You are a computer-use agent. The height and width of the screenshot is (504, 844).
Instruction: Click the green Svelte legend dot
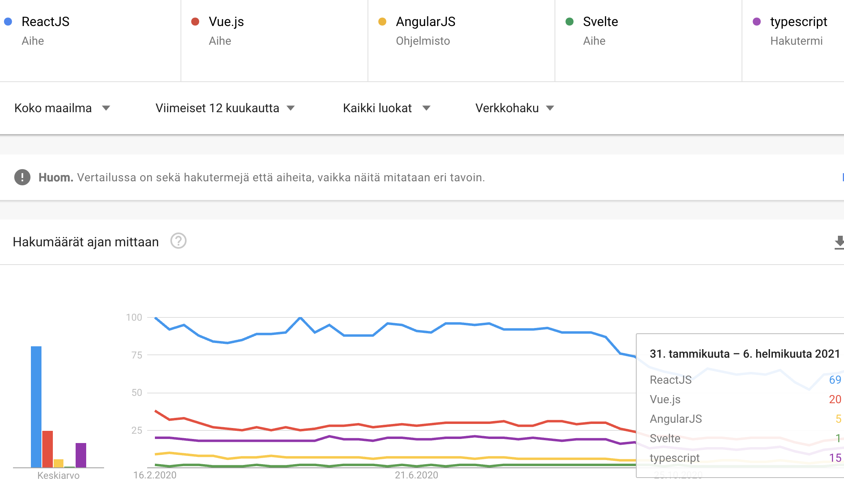570,22
